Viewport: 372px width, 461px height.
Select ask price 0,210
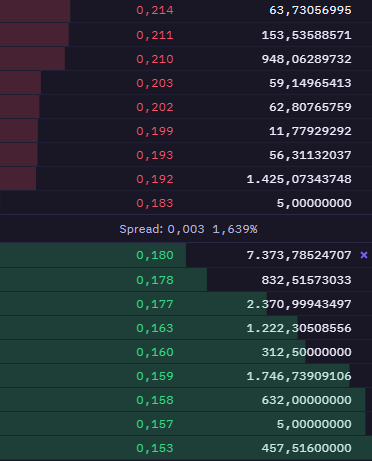click(155, 59)
